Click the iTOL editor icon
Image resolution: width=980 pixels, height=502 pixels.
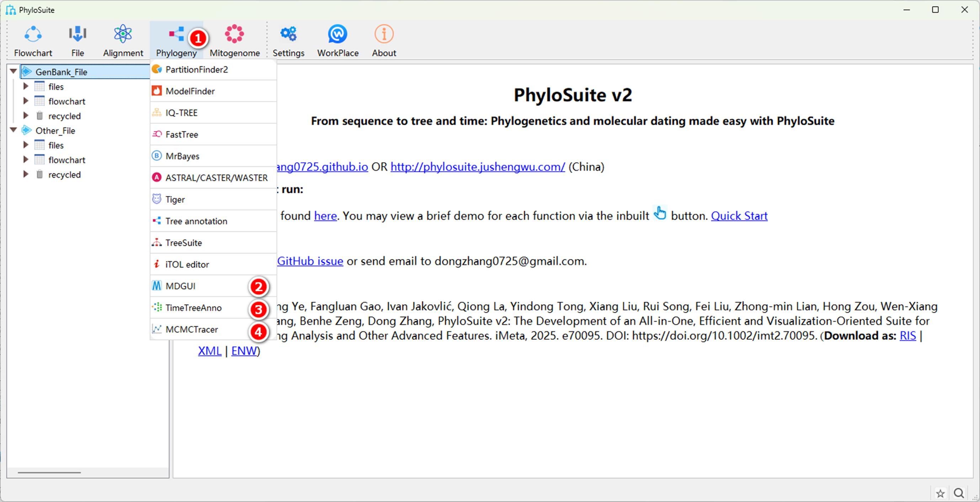coord(157,264)
